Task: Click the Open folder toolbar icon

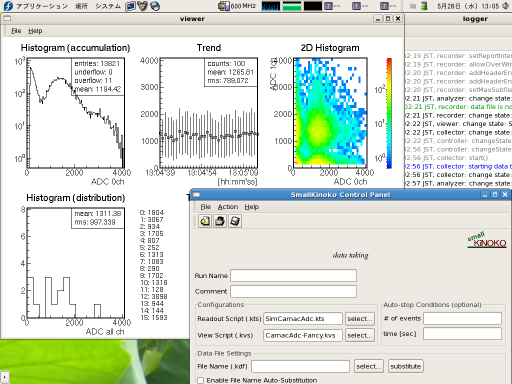Action: tap(220, 221)
